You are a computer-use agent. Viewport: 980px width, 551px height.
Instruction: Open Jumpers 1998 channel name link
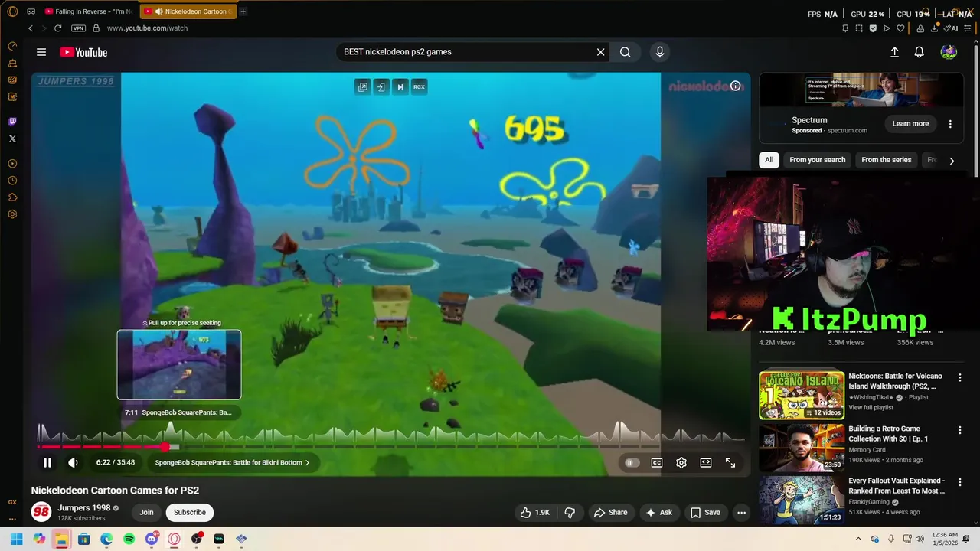(84, 508)
